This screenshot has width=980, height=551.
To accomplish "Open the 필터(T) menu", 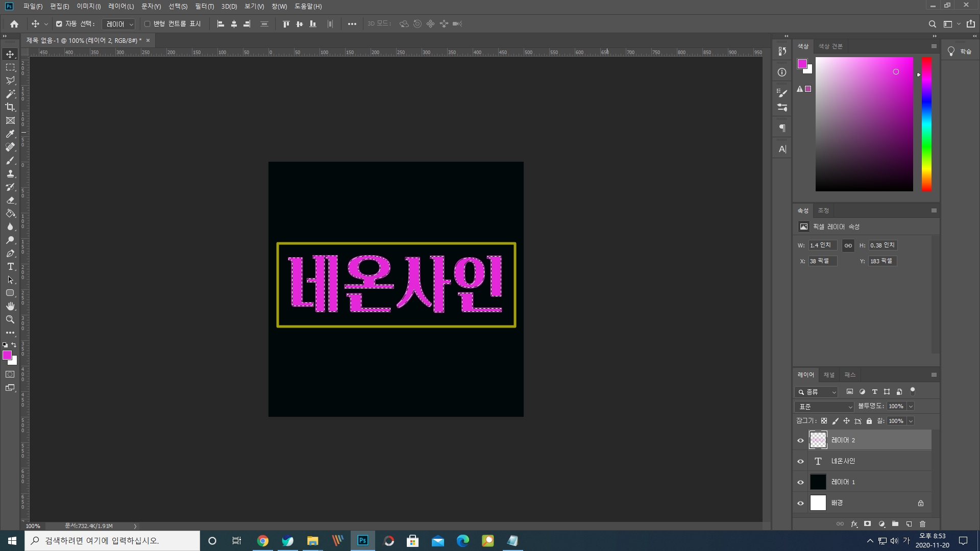I will (204, 6).
